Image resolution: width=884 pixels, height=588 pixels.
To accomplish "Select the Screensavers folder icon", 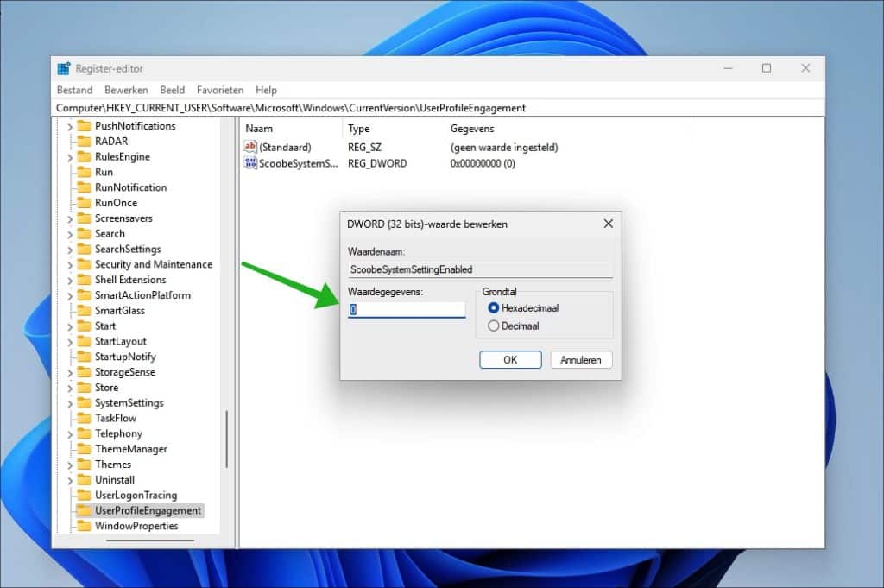I will (x=84, y=218).
